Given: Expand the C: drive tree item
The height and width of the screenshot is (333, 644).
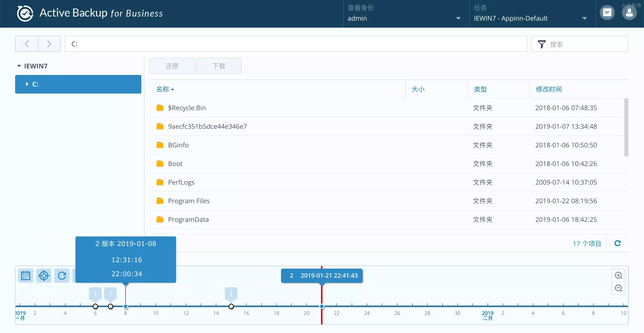Looking at the screenshot, I should 27,84.
